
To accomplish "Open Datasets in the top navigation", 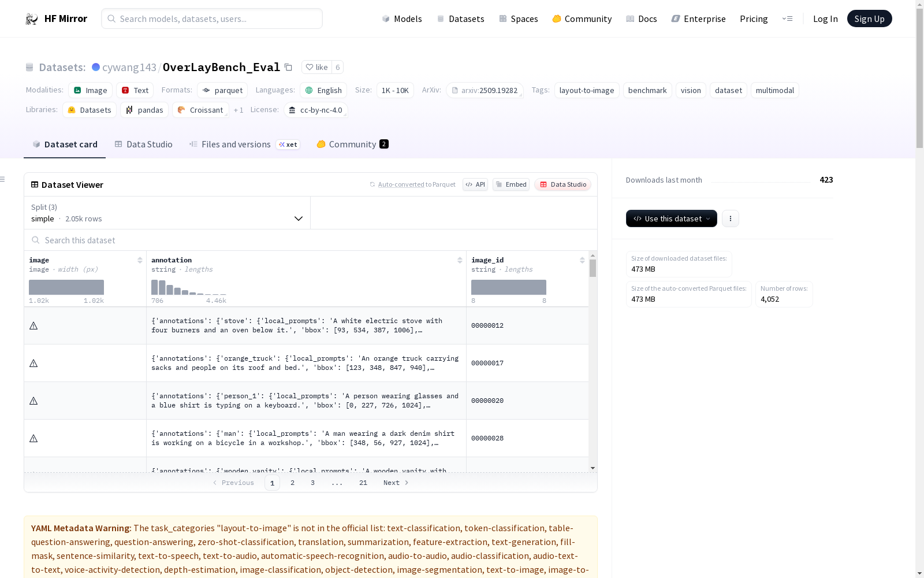I will (x=460, y=19).
